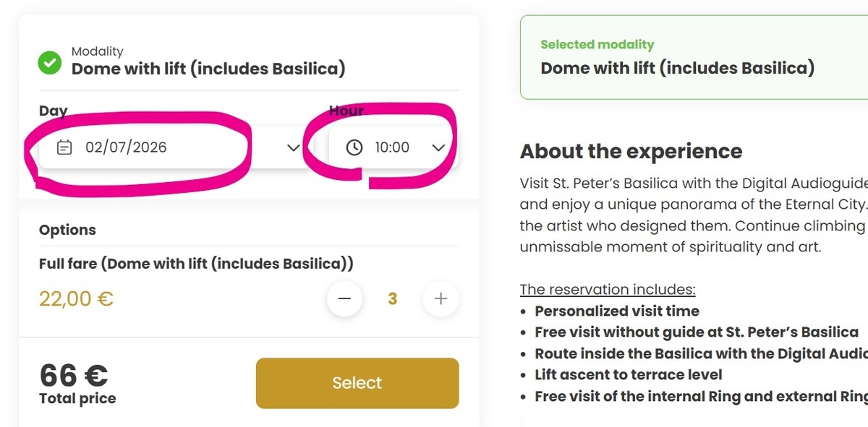
Task: Click the green checkmark next to Modality
Action: 49,62
